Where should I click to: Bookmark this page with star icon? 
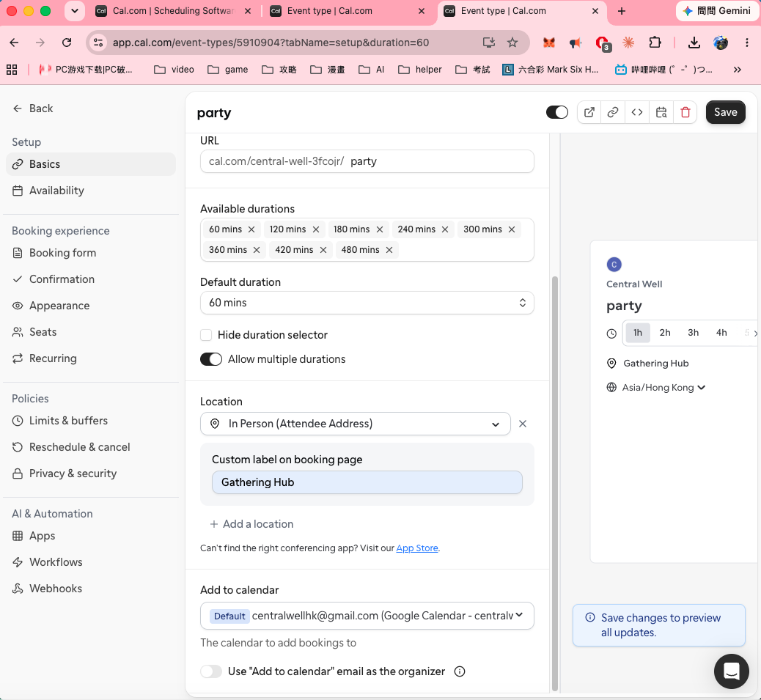[512, 43]
